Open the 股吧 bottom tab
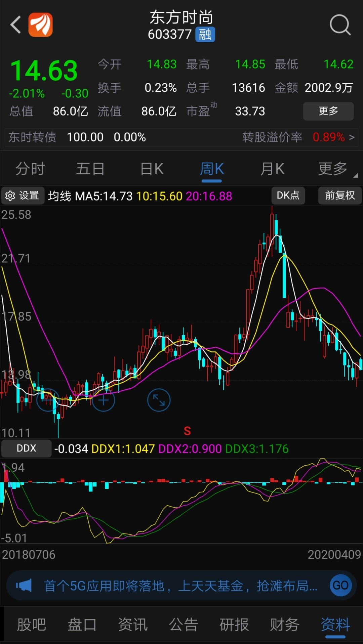This screenshot has width=363, height=644. (31, 625)
